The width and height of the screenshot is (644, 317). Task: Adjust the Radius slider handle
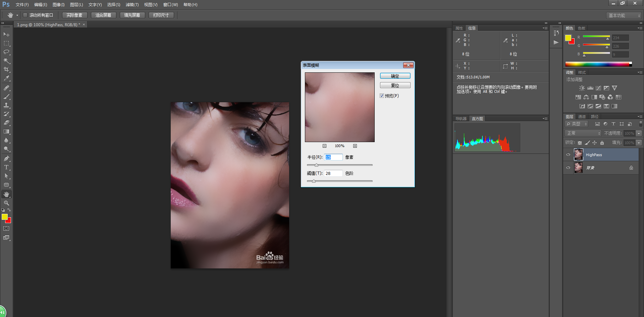click(316, 165)
